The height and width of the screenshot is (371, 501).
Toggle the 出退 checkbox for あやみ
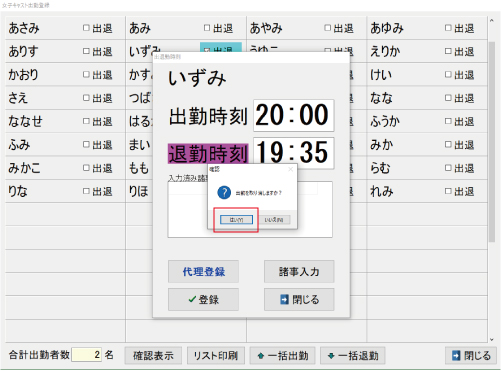328,28
